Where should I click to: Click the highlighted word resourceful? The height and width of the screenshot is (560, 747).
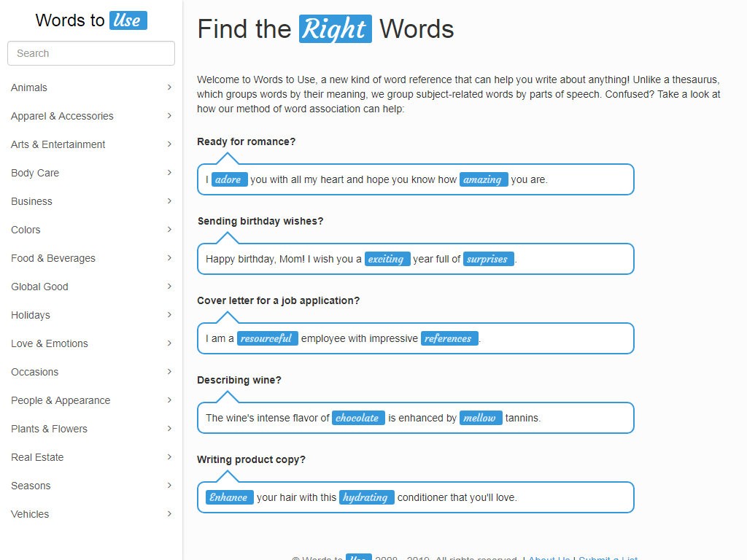click(267, 338)
